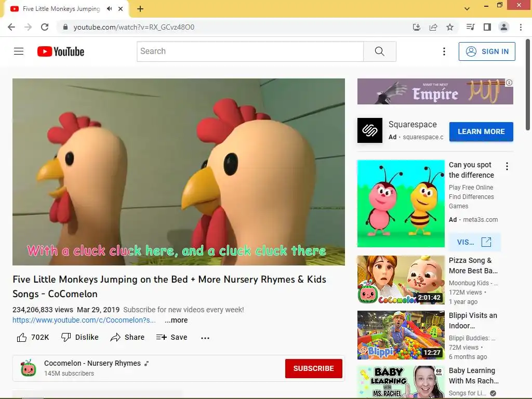
Task: Click the page vertical scrollbar
Action: click(528, 85)
